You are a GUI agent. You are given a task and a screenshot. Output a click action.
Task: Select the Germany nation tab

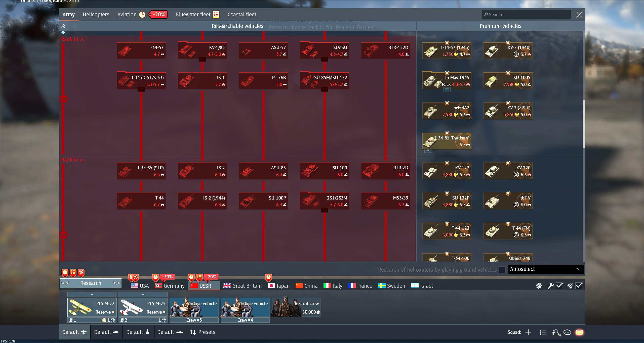pos(170,286)
